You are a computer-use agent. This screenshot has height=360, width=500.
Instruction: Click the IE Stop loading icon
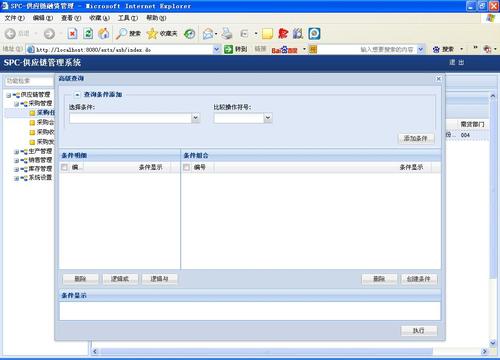point(72,33)
